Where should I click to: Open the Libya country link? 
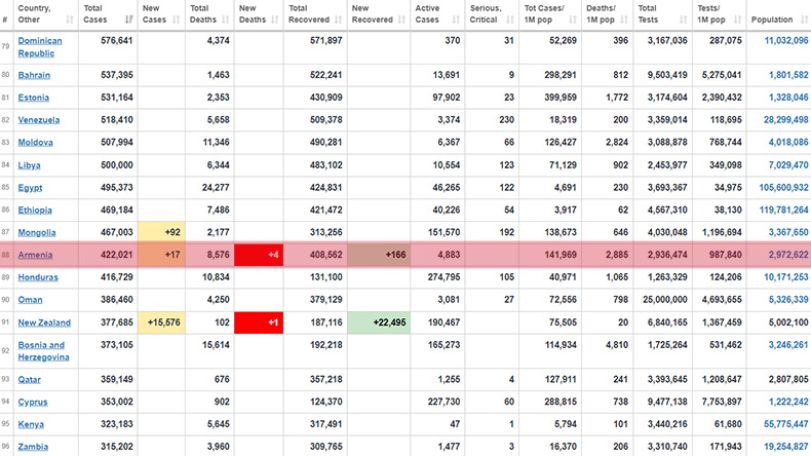[x=29, y=165]
